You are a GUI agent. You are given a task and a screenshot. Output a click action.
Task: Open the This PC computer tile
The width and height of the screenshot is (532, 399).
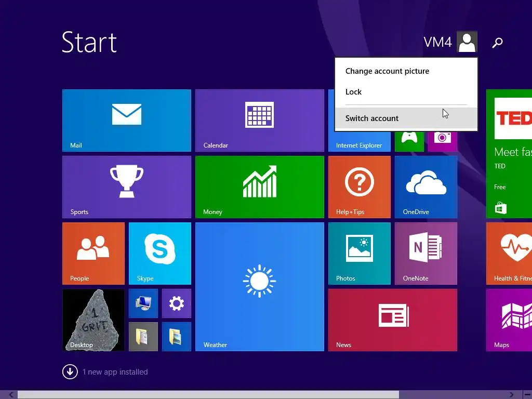(143, 303)
